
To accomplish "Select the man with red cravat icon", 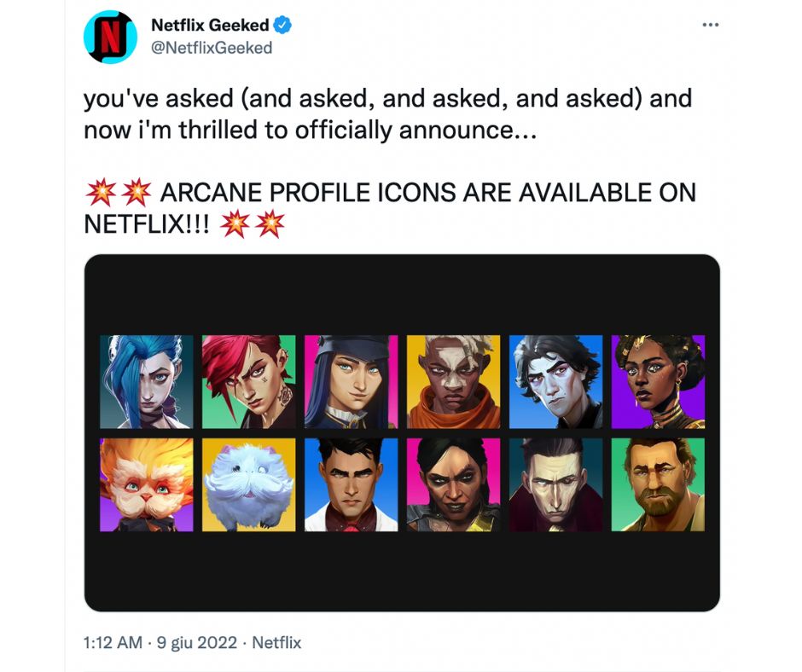I will coord(351,484).
